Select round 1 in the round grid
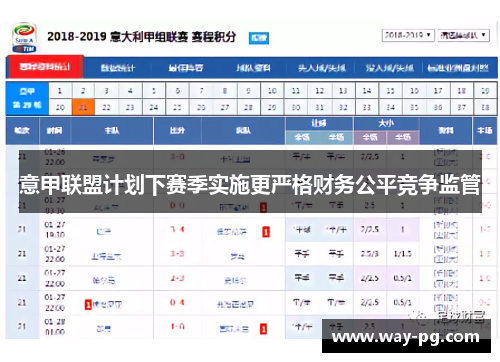This screenshot has width=500, height=362. click(60, 91)
